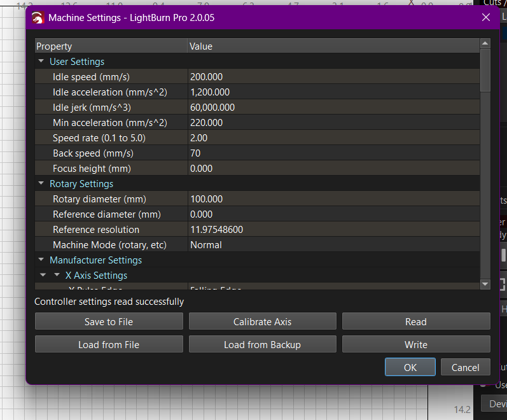
Task: Click the scrollbar up arrow
Action: point(485,44)
